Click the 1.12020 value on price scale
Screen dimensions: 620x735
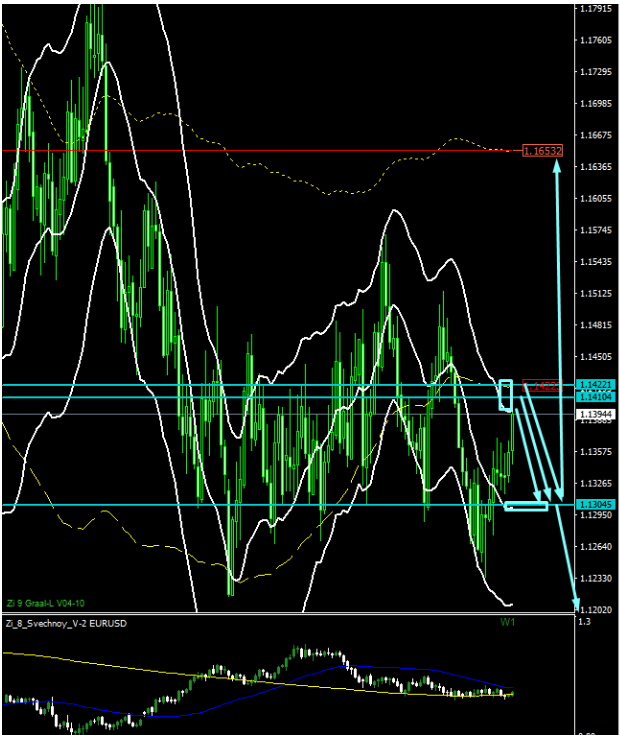pos(596,610)
